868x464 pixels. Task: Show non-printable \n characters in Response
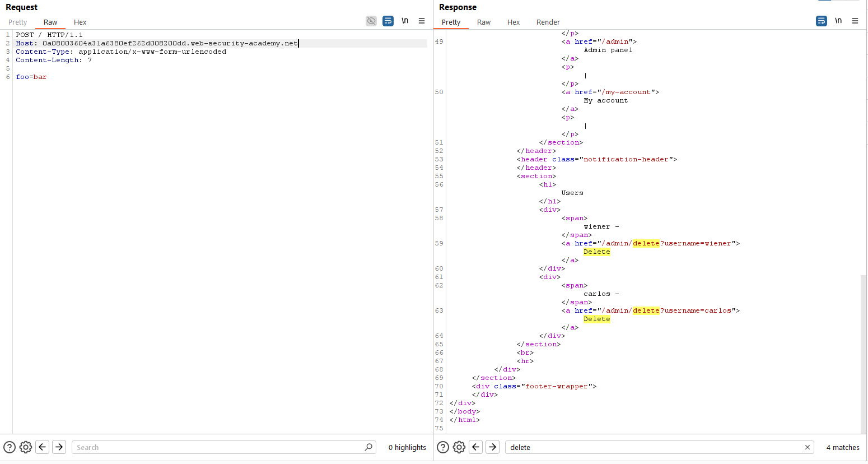click(x=838, y=21)
